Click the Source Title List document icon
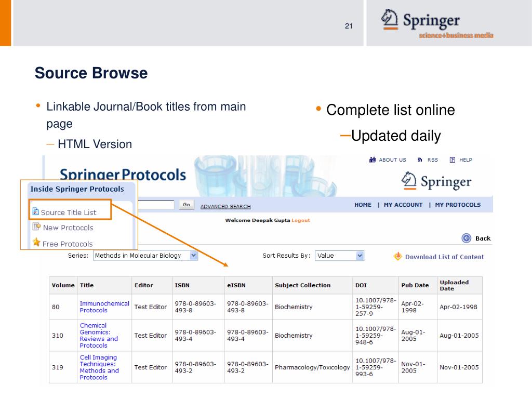The width and height of the screenshot is (532, 399). pos(36,211)
